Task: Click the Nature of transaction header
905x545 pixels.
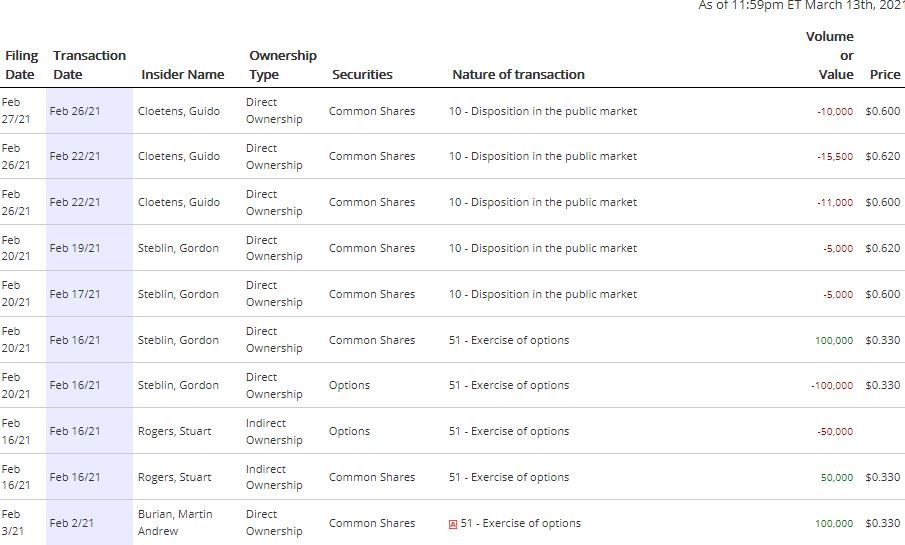Action: point(518,74)
